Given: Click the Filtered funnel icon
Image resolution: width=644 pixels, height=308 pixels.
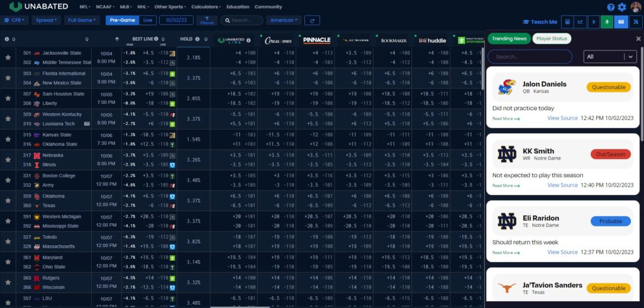Looking at the screenshot, I should pyautogui.click(x=207, y=20).
